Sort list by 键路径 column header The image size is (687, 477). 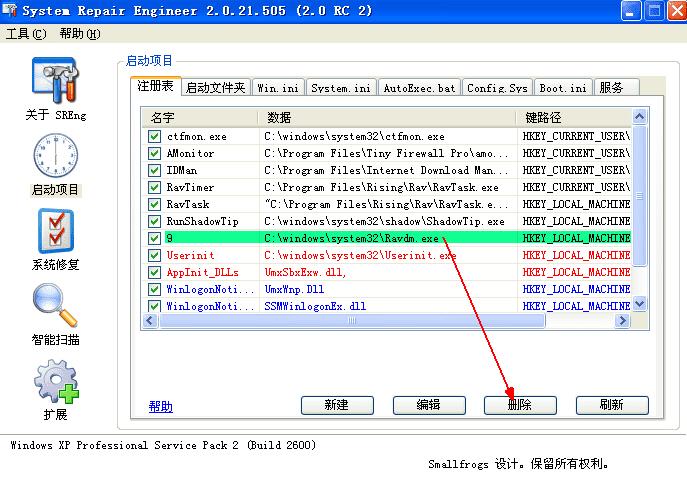point(574,117)
